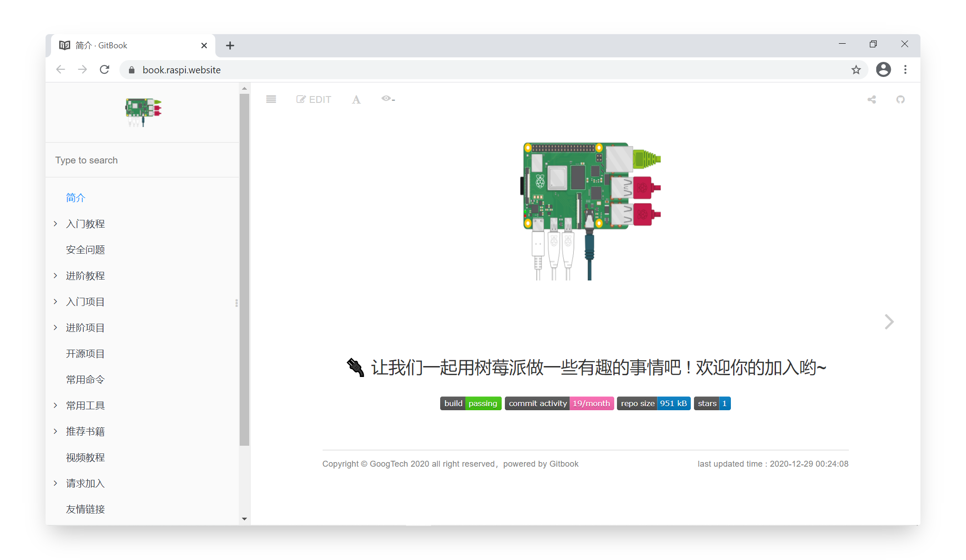
Task: Toggle sidebar with the hamburger menu icon
Action: tap(271, 99)
